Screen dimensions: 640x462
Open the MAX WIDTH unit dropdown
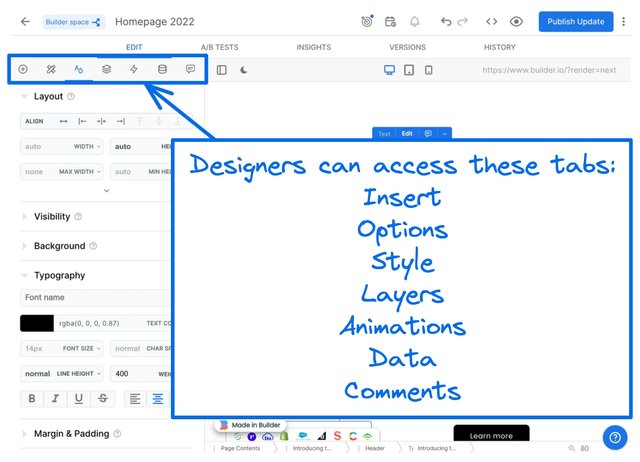pyautogui.click(x=80, y=172)
